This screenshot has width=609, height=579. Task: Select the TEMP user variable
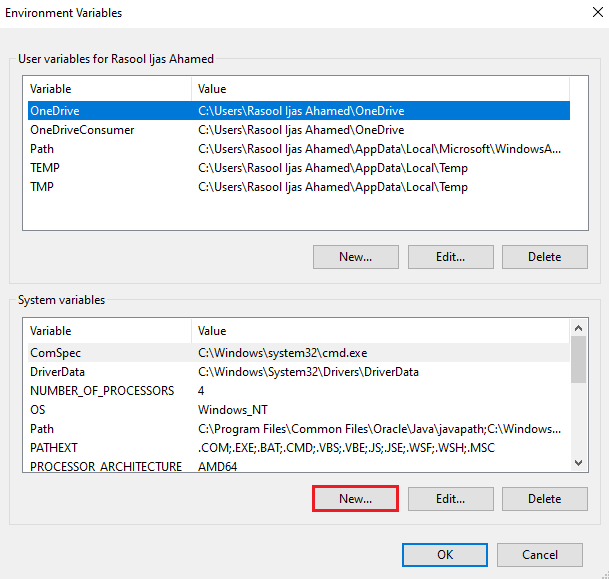point(299,168)
